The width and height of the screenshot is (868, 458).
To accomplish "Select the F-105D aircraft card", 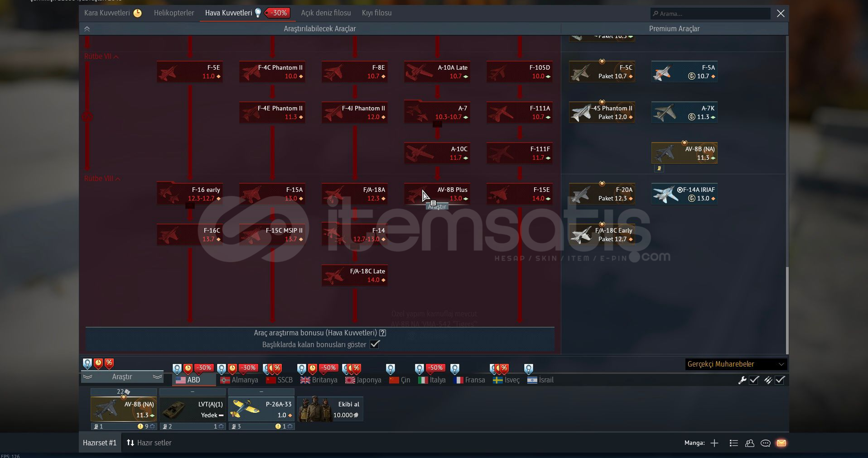I will pyautogui.click(x=520, y=72).
